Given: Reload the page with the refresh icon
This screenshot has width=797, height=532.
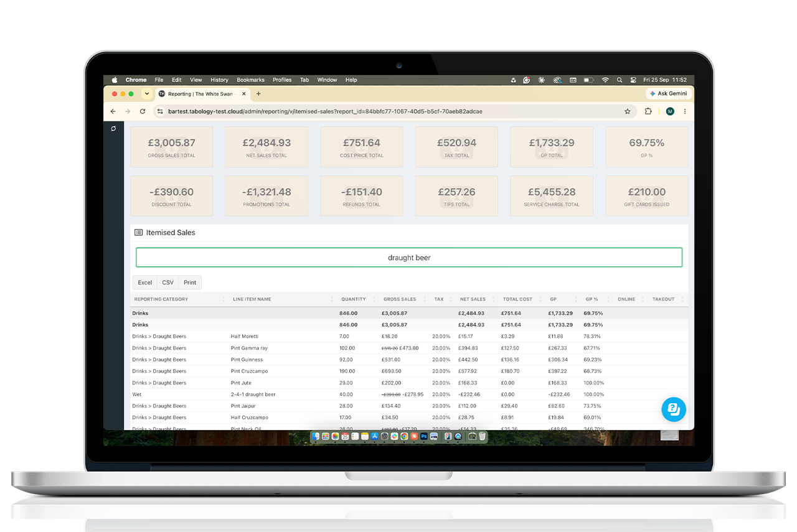Looking at the screenshot, I should click(x=143, y=111).
